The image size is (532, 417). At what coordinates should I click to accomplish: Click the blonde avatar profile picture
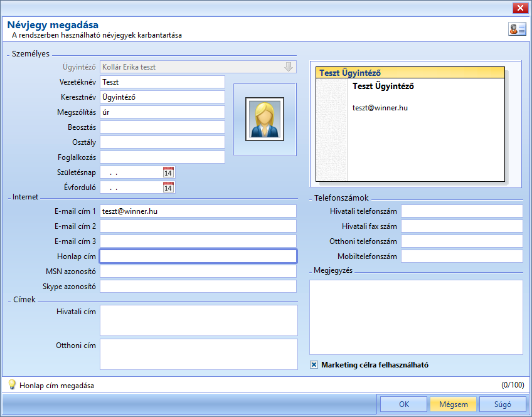[265, 119]
